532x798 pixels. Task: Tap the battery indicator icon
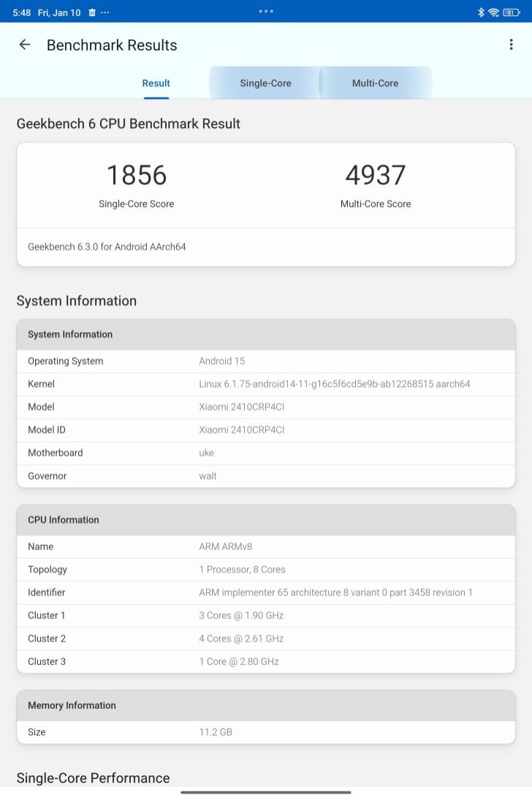pos(511,12)
